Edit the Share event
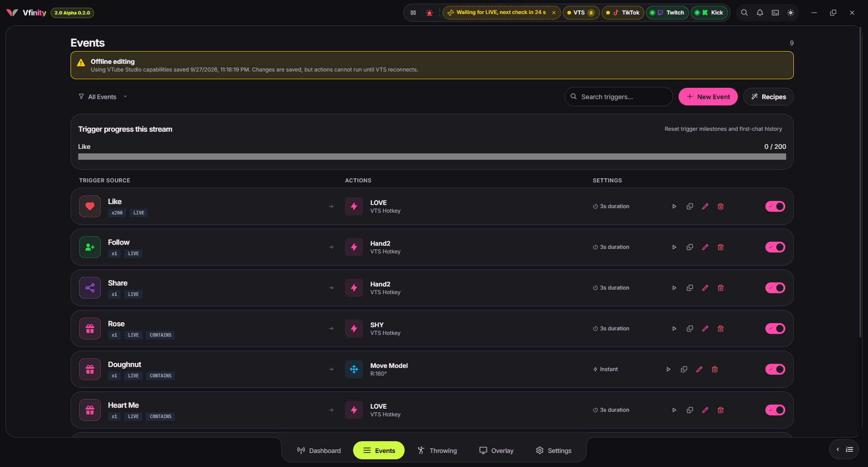This screenshot has height=467, width=868. coord(705,288)
